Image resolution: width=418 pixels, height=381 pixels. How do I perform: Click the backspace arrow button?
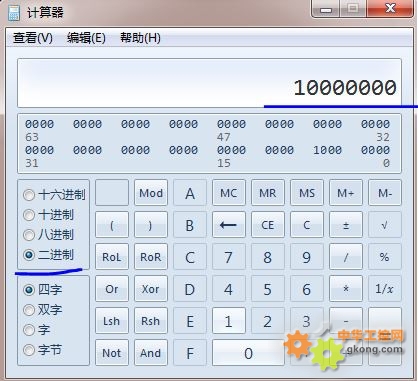coord(229,225)
